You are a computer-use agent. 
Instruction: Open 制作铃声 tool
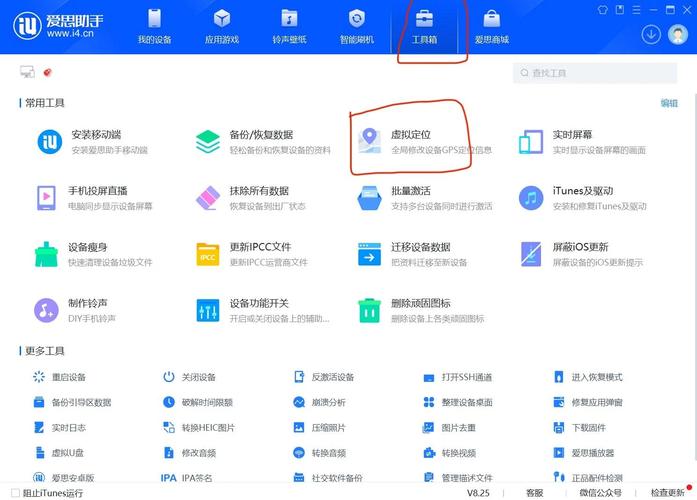pos(75,310)
